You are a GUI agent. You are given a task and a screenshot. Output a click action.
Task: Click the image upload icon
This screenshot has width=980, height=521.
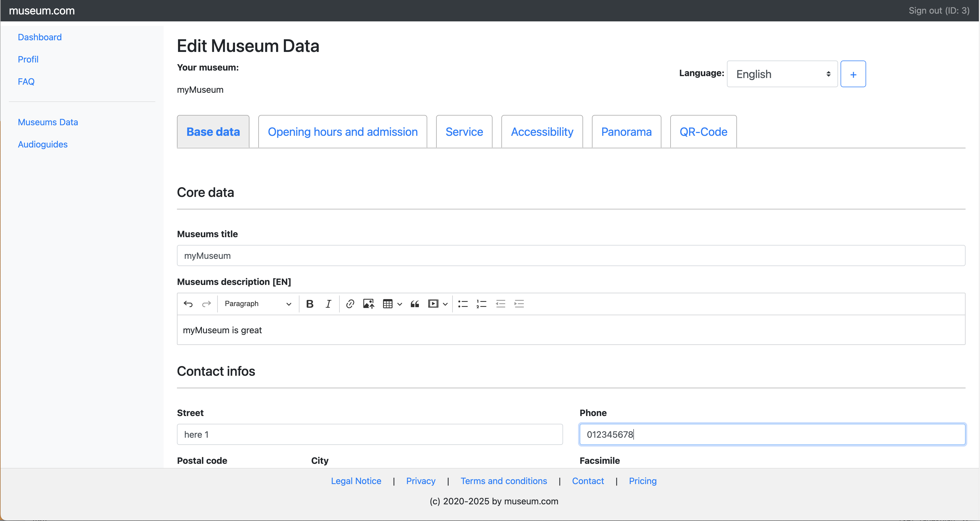coord(369,304)
